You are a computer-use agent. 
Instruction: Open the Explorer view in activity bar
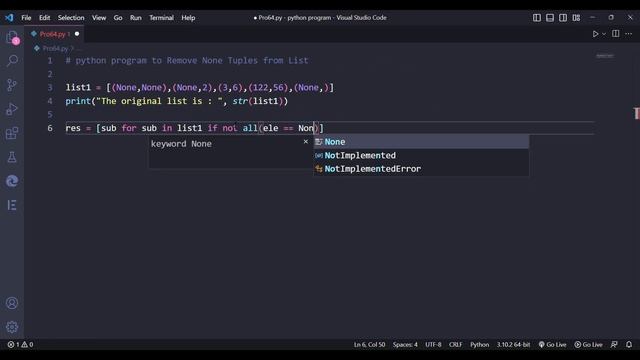[12, 37]
